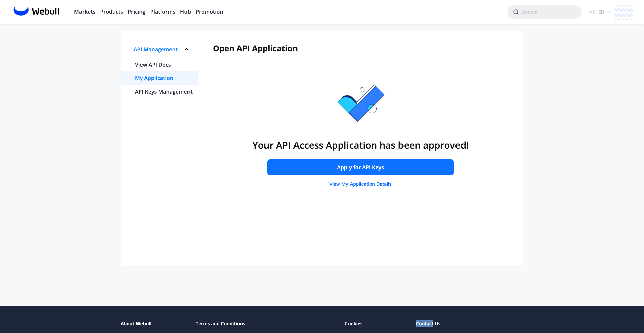Click the Webull logo

(x=36, y=11)
